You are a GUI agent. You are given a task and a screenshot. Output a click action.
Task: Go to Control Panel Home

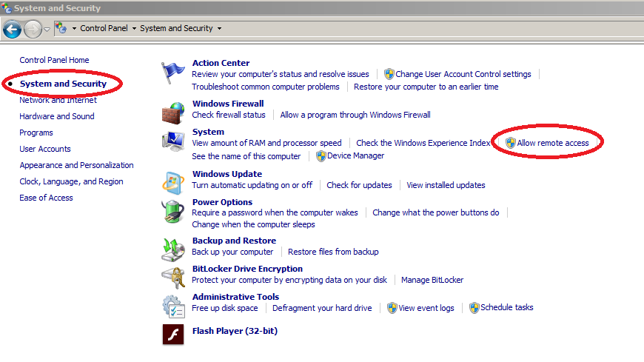coord(54,60)
